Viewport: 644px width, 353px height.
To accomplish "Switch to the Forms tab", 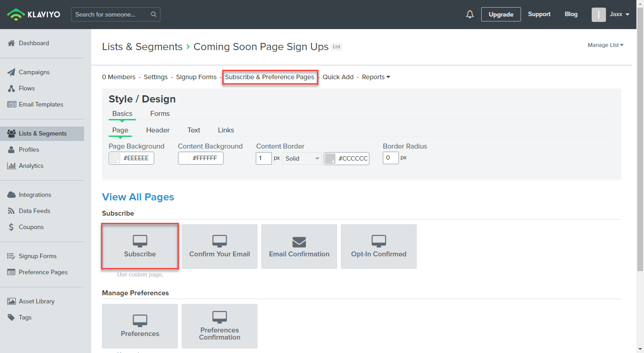I will tap(160, 114).
